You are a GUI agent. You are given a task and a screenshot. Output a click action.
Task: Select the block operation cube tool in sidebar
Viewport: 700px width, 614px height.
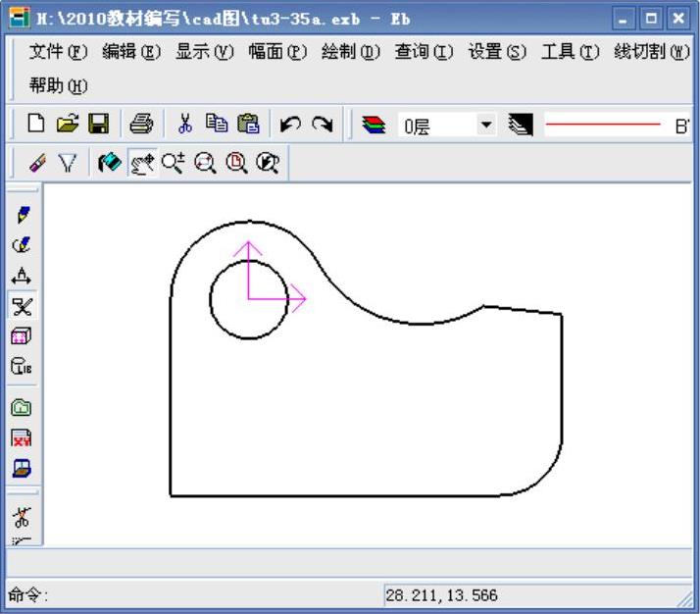pos(23,336)
